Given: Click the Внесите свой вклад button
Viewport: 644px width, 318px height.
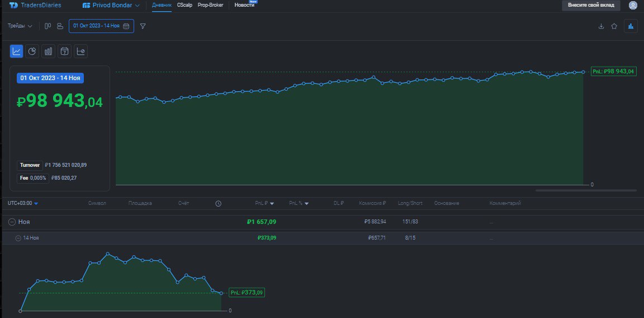Looking at the screenshot, I should (x=591, y=6).
